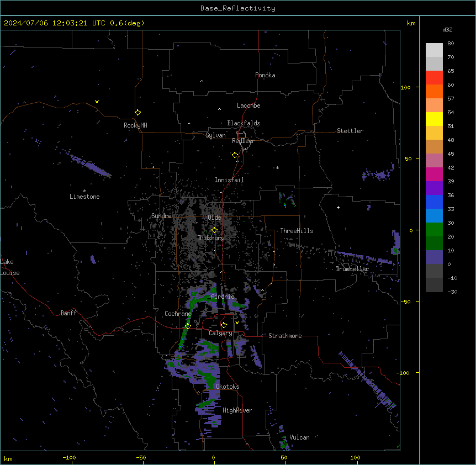Screen dimensions: 476x465
Task: Click the Cochrane town label
Action: (x=178, y=314)
